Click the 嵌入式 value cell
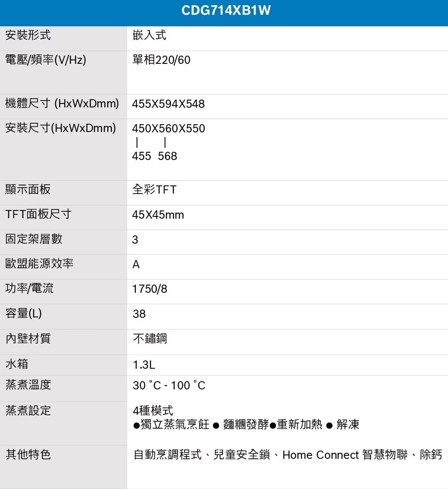This screenshot has width=448, height=489. (149, 35)
